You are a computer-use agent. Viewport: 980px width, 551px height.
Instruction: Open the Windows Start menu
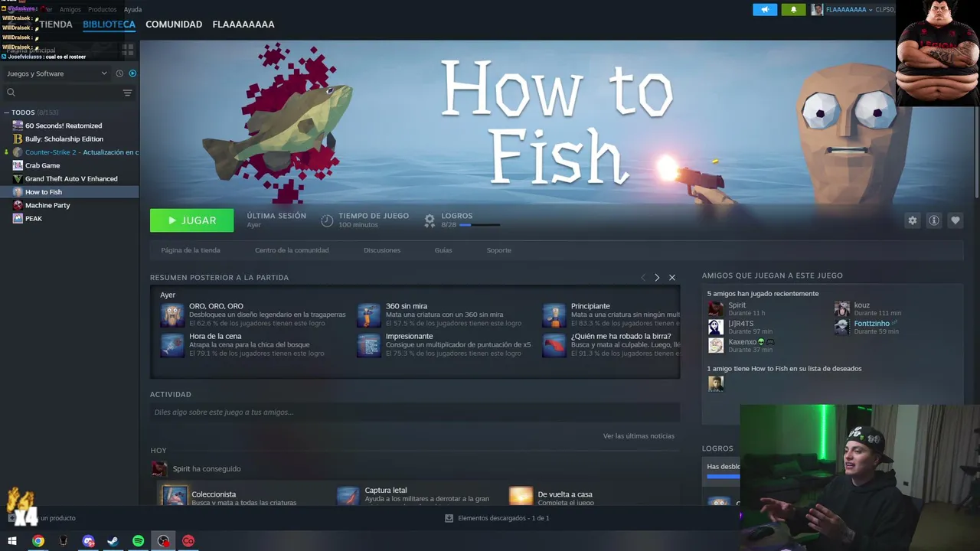tap(12, 541)
